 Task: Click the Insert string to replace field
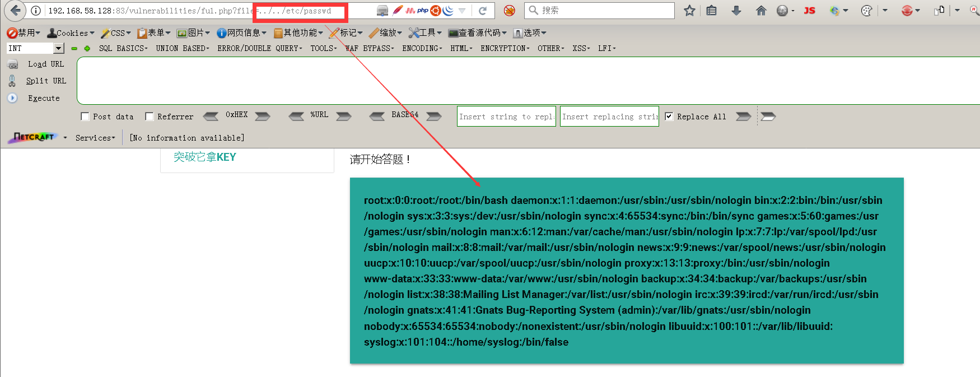click(x=506, y=117)
